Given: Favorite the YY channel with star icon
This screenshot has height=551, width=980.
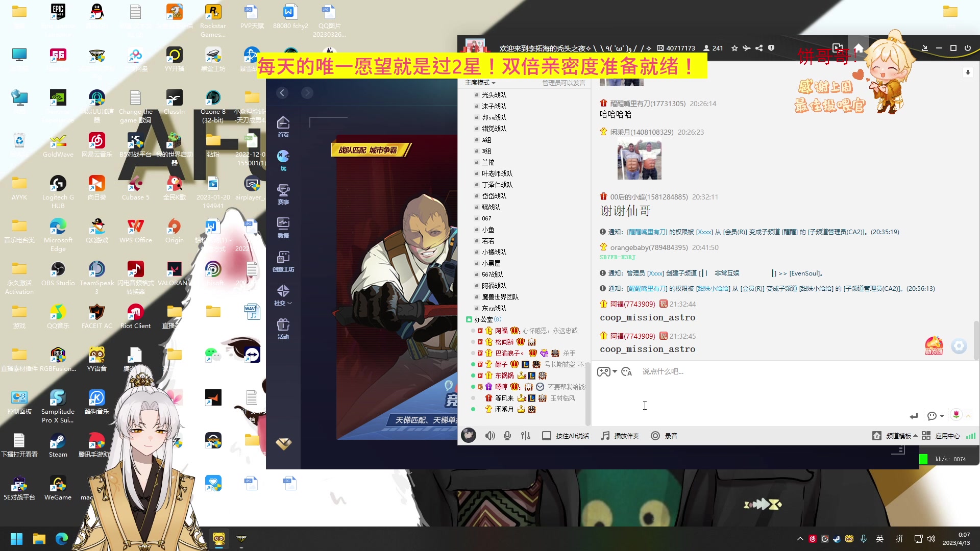Looking at the screenshot, I should (734, 48).
